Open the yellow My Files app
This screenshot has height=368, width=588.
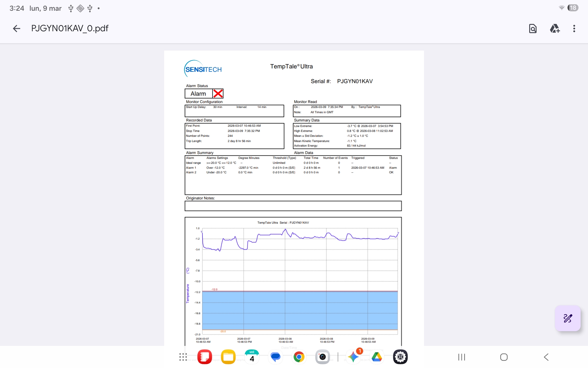tap(228, 357)
